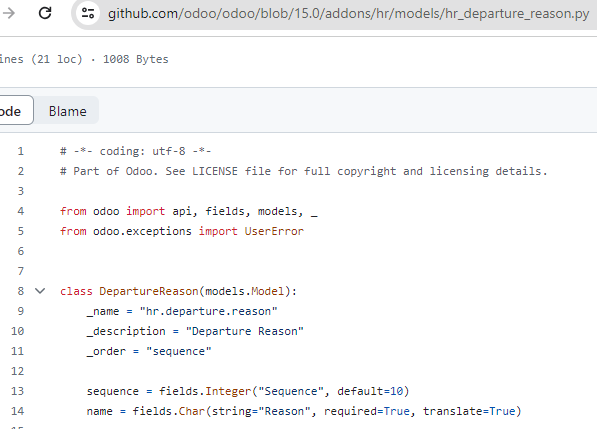Switch to the Blame tab

[x=67, y=111]
